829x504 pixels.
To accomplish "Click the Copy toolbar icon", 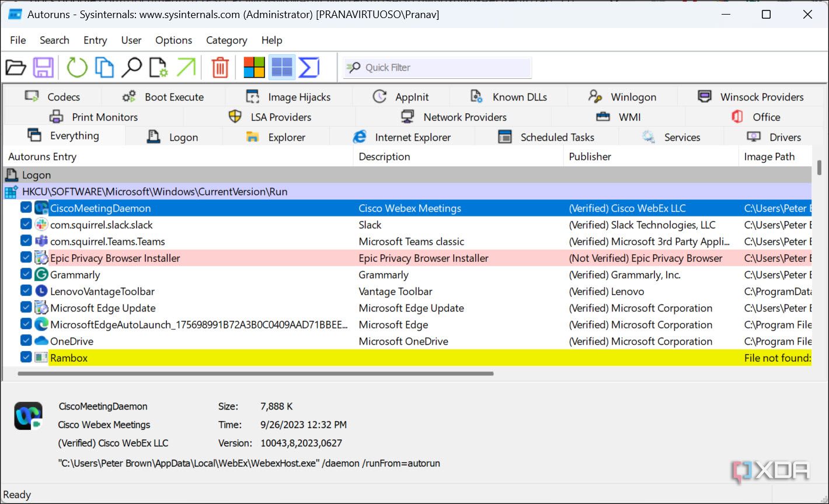I will point(104,68).
